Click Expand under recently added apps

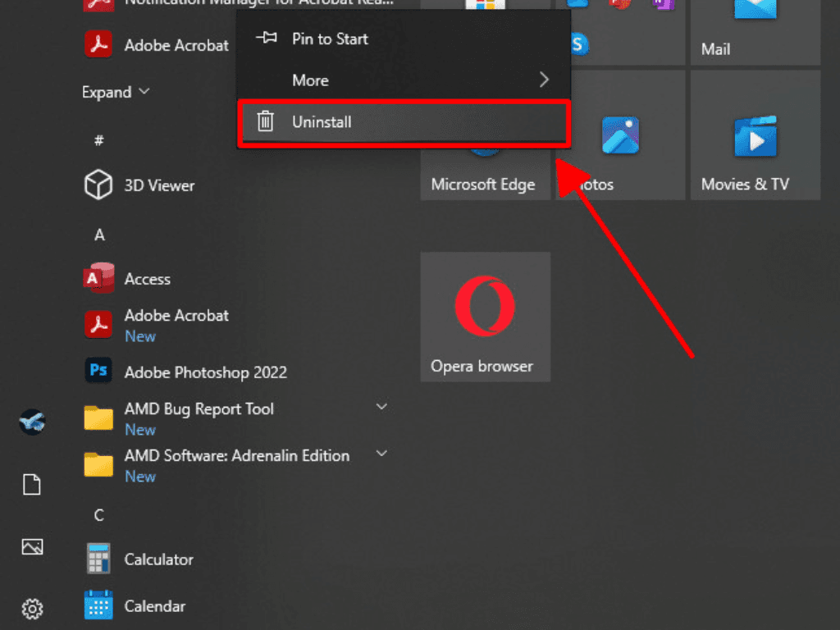pos(116,92)
